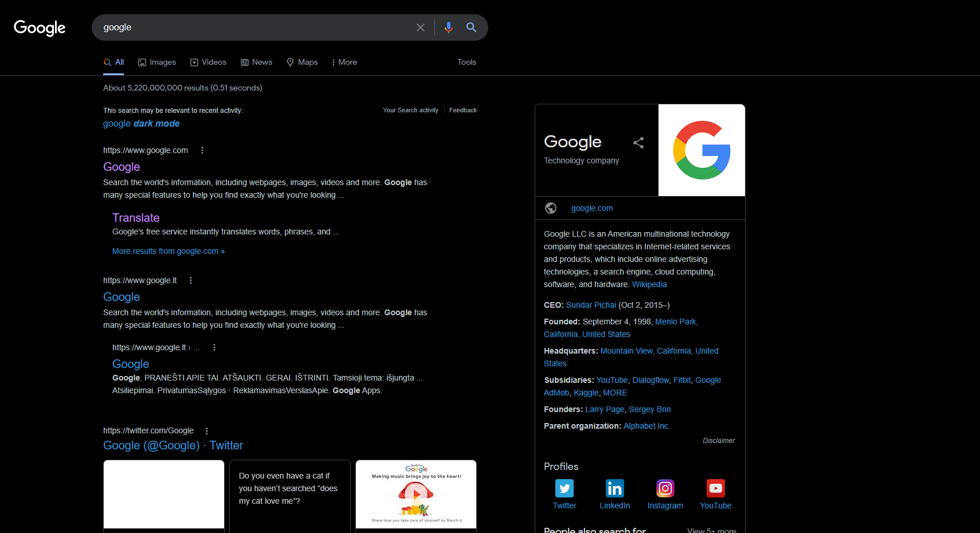Open Google's Instagram profile icon
Image resolution: width=980 pixels, height=533 pixels.
tap(665, 488)
